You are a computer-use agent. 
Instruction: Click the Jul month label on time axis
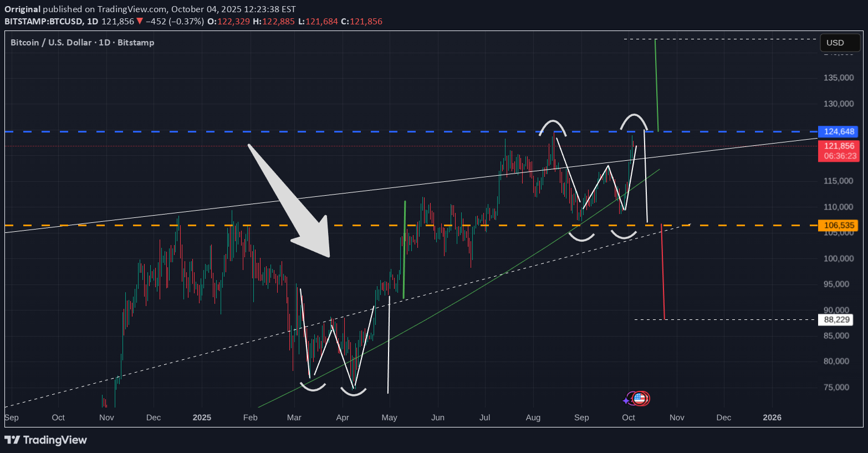coord(484,418)
